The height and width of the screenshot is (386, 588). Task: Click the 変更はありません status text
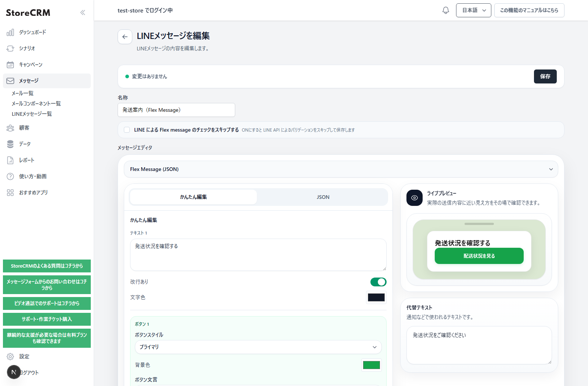(150, 76)
